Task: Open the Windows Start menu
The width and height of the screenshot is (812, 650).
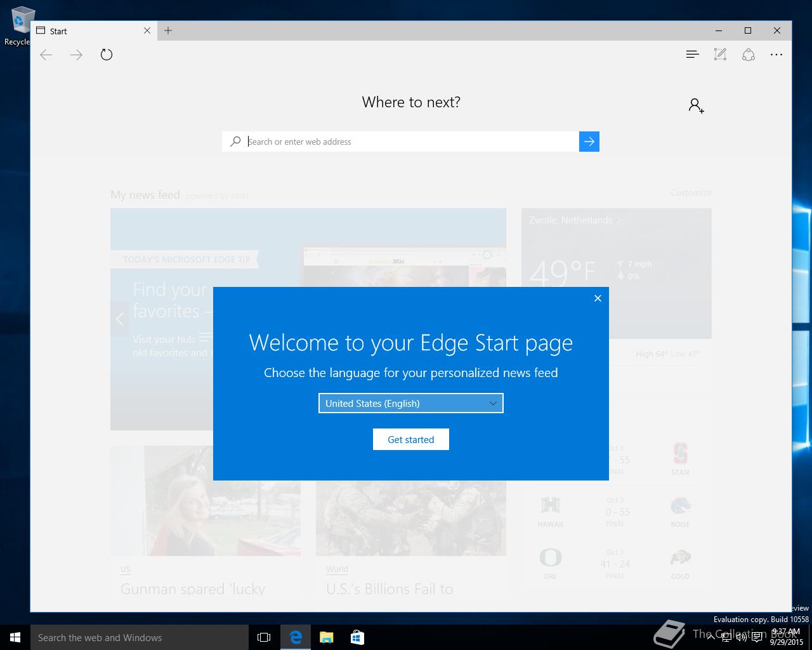Action: click(x=15, y=637)
